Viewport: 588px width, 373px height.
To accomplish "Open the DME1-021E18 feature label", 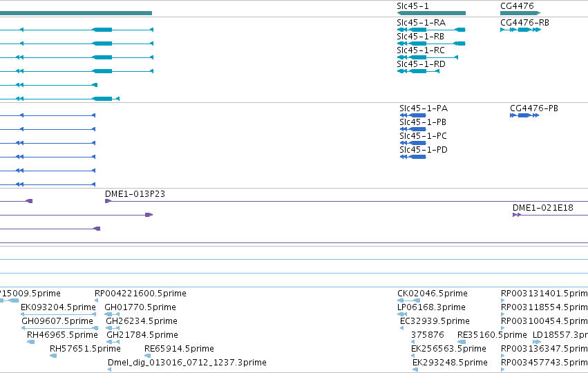I will (542, 208).
